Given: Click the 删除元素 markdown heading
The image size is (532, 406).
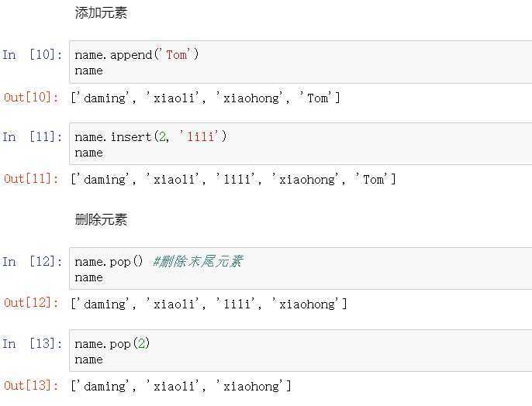Looking at the screenshot, I should pos(101,220).
